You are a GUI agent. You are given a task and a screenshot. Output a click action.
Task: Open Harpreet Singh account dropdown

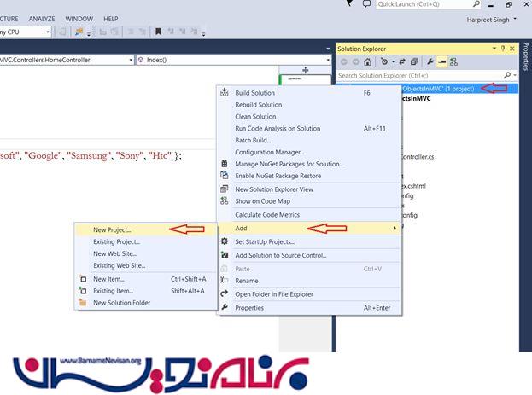coord(491,20)
